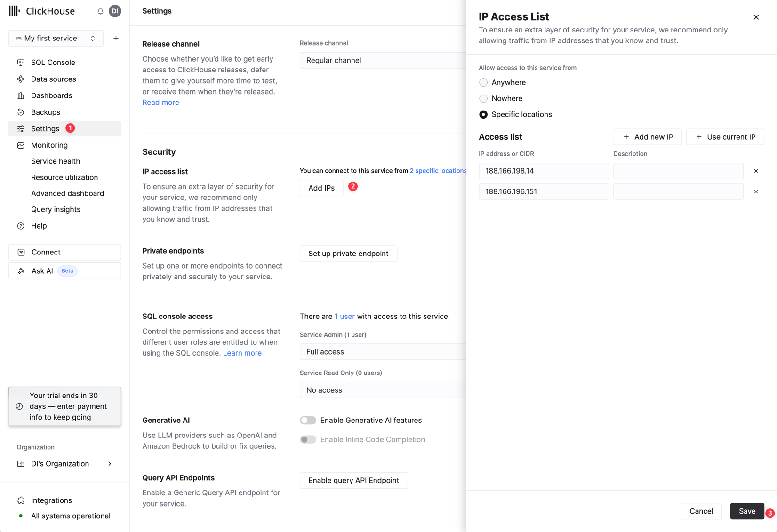The height and width of the screenshot is (532, 777).
Task: Select the Monitoring sidebar icon
Action: click(21, 145)
